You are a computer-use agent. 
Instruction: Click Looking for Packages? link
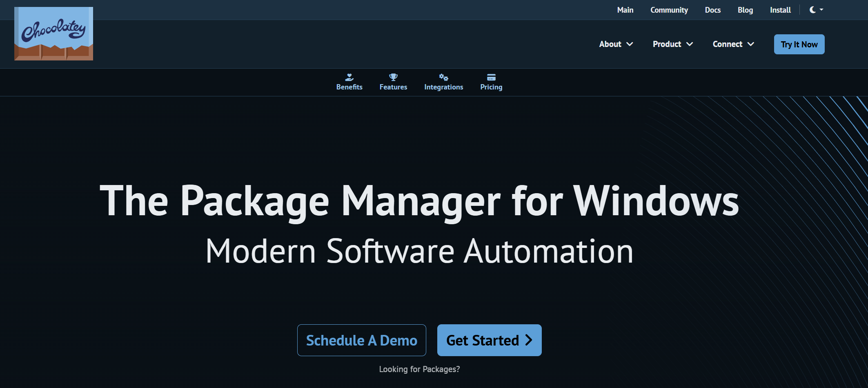pos(419,369)
